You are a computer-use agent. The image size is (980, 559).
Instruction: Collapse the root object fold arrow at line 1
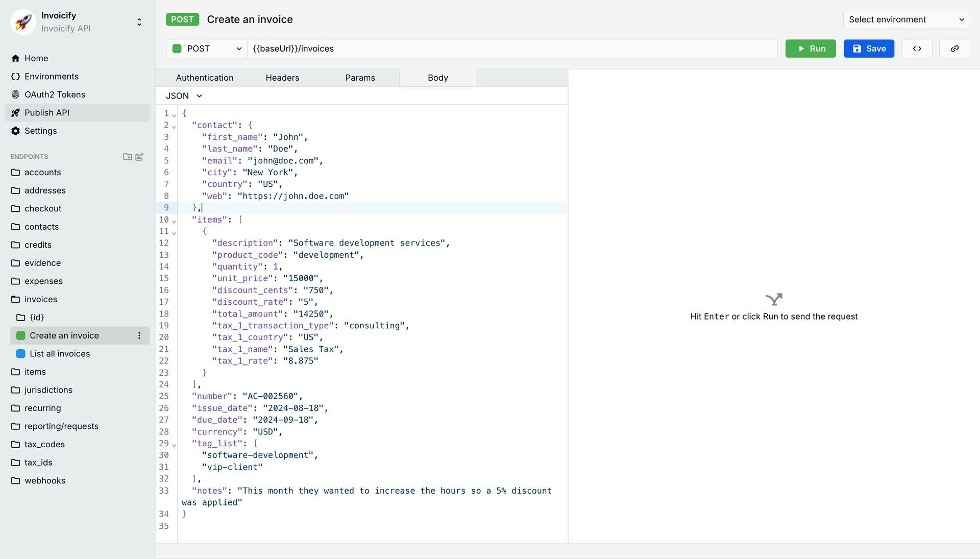[x=174, y=114]
